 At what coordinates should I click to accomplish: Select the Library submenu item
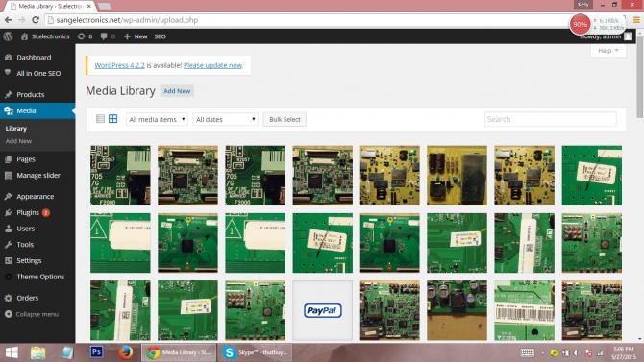[x=16, y=129]
